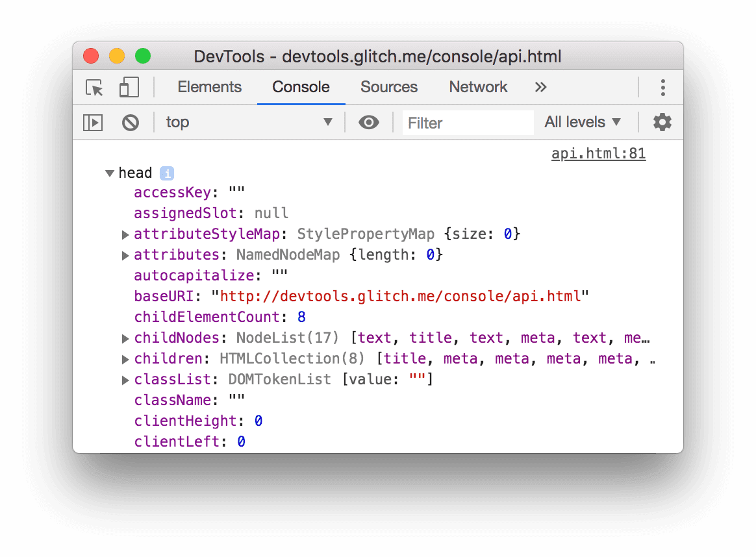Create a live expression with the eye icon
Screen dimensions: 756x557
coord(369,122)
